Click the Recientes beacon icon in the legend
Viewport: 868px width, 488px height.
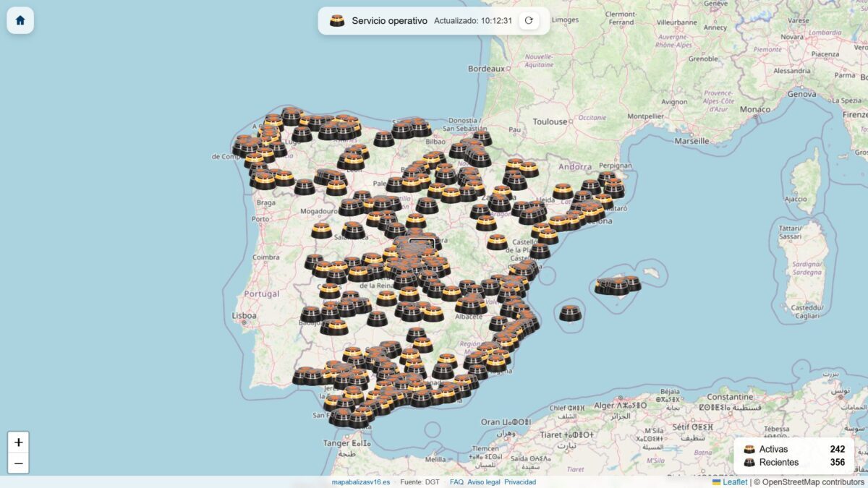click(749, 461)
